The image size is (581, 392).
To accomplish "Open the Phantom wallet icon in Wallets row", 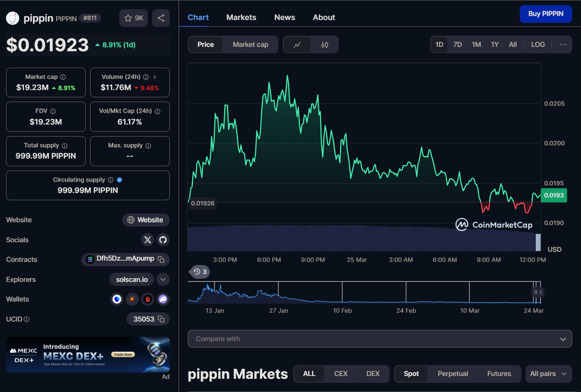I will point(163,299).
